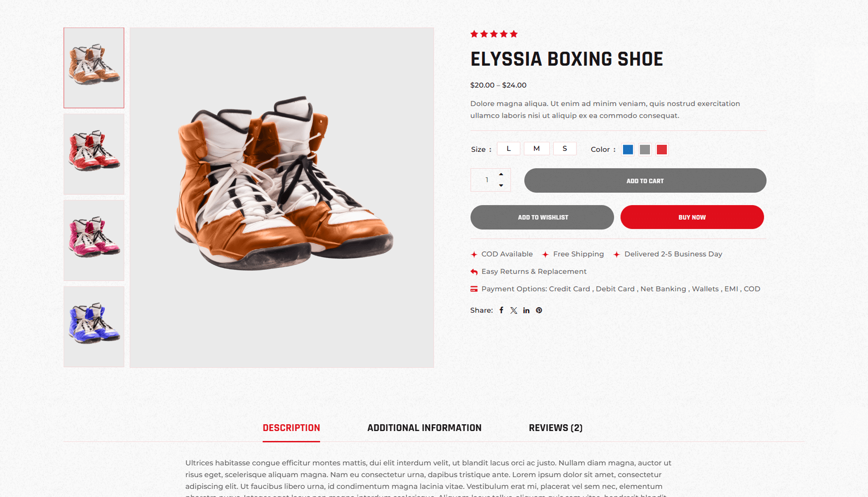Select size S option
The image size is (868, 497).
pyautogui.click(x=565, y=149)
